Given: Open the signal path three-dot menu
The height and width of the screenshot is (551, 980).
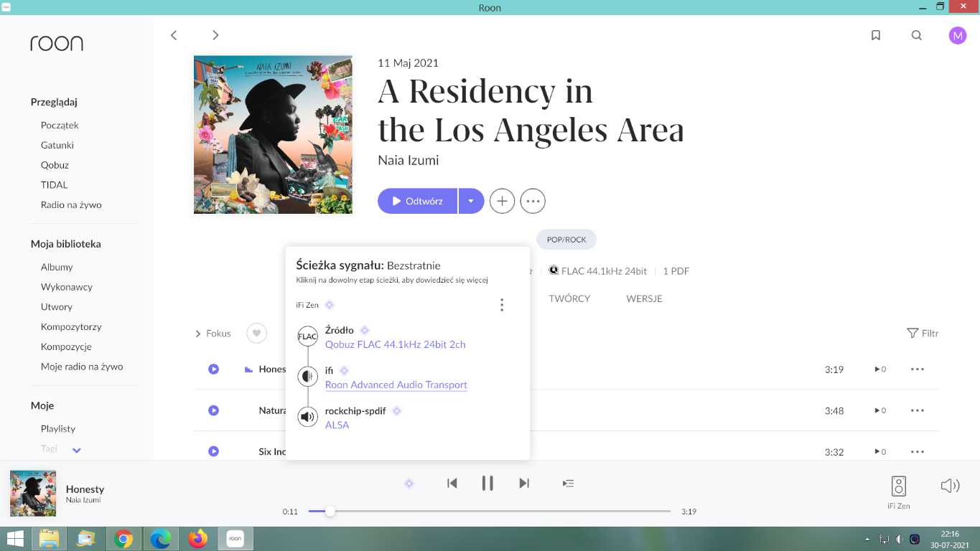Looking at the screenshot, I should pos(502,305).
